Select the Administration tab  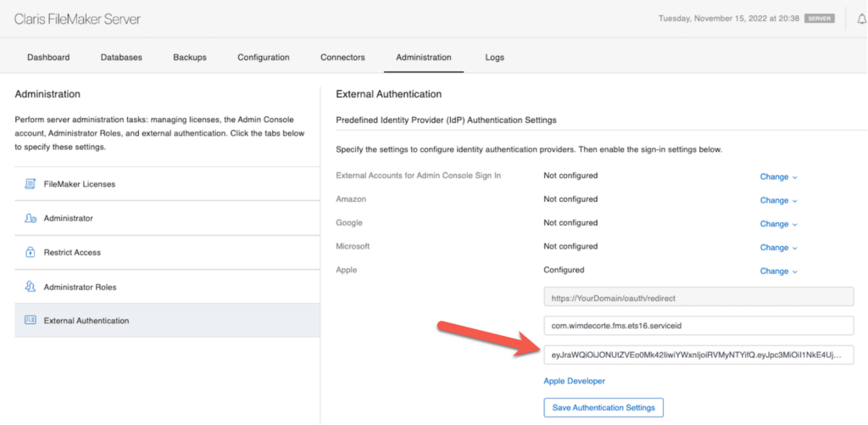click(424, 57)
